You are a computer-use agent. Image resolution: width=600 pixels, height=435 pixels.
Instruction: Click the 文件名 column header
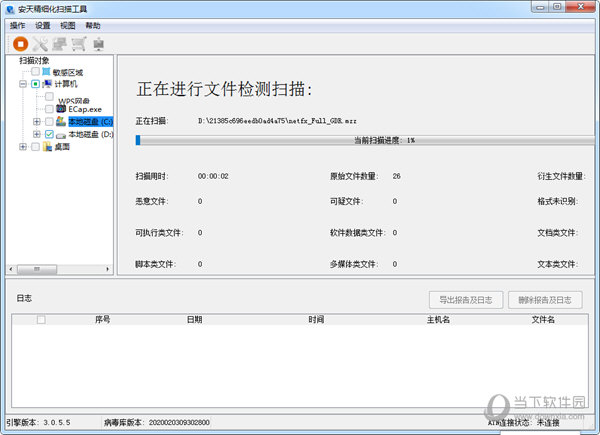543,319
